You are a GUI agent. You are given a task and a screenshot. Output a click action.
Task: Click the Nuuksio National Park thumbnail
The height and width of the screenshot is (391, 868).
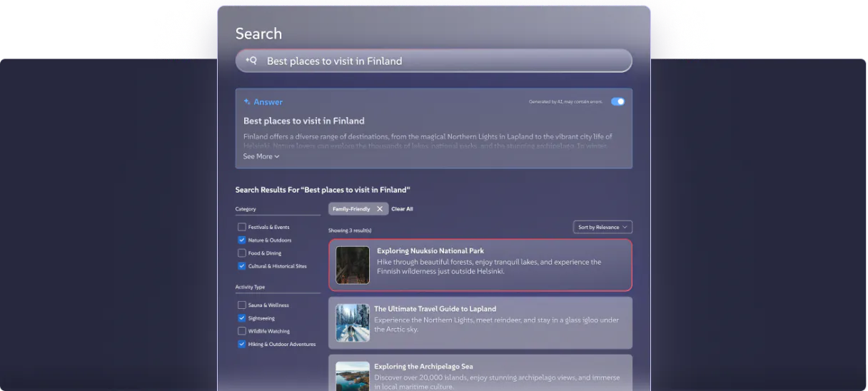click(x=353, y=265)
